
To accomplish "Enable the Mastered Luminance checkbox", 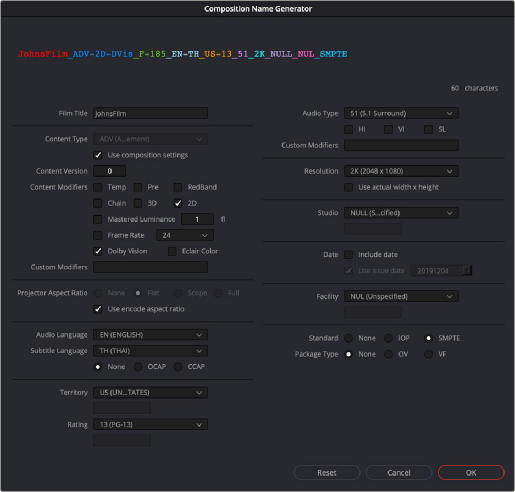I will (98, 219).
